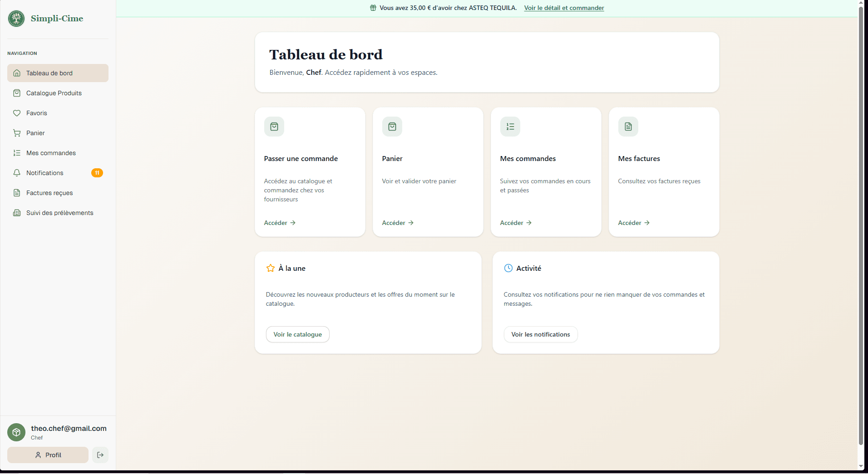868x474 pixels.
Task: Click the Passer une commande card icon
Action: (274, 127)
